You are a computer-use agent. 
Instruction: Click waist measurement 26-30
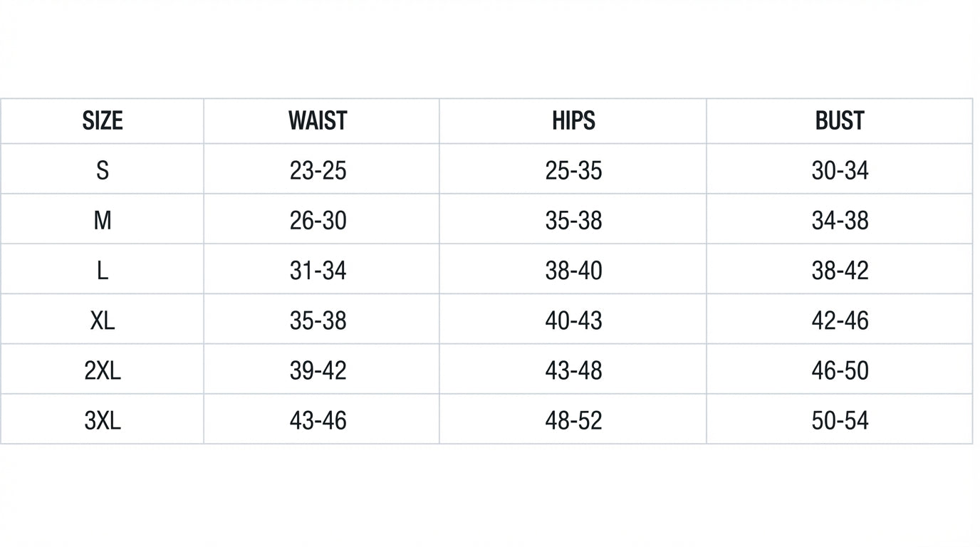(318, 220)
